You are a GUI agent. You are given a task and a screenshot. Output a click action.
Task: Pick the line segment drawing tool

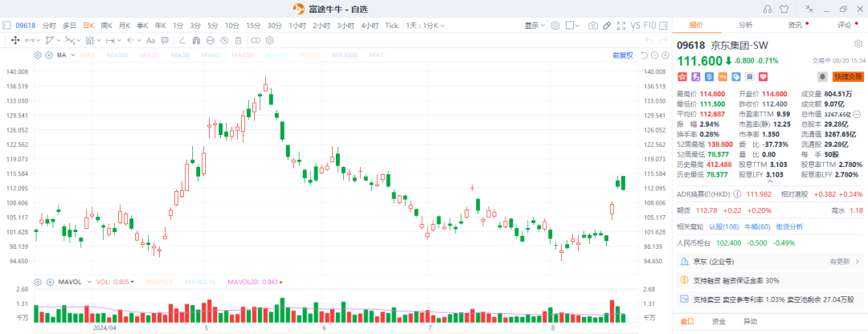point(30,40)
